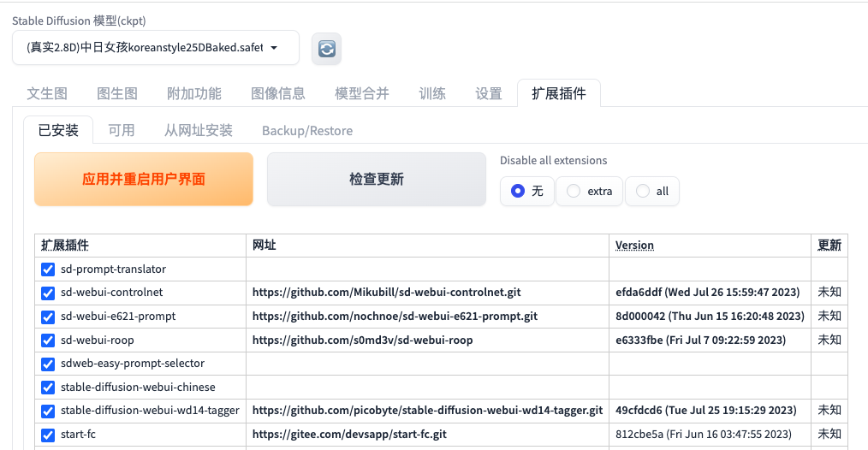The height and width of the screenshot is (450, 868).
Task: Click version e6333fbe of sd-webui-roop
Action: coord(700,340)
